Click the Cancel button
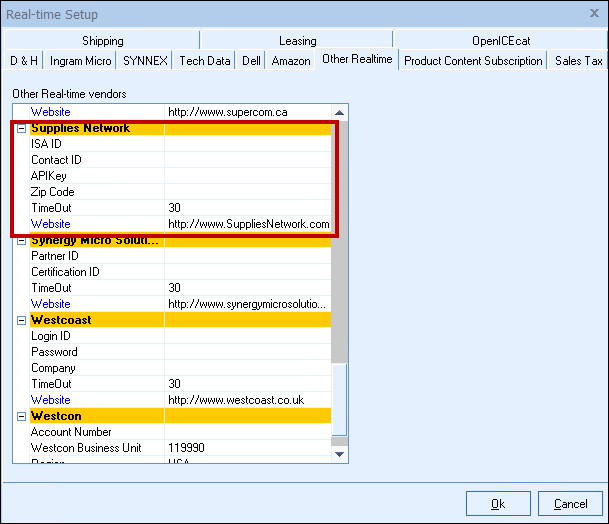609x524 pixels. pyautogui.click(x=570, y=504)
